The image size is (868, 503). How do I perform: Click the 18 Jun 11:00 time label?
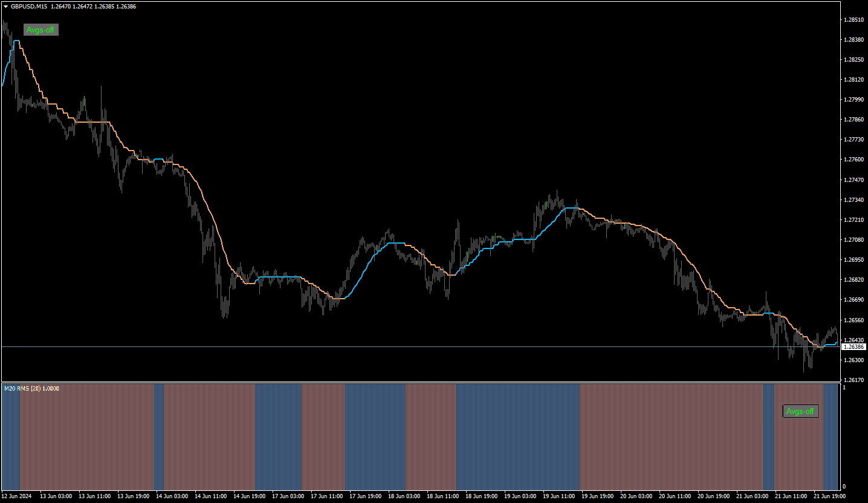(x=443, y=496)
